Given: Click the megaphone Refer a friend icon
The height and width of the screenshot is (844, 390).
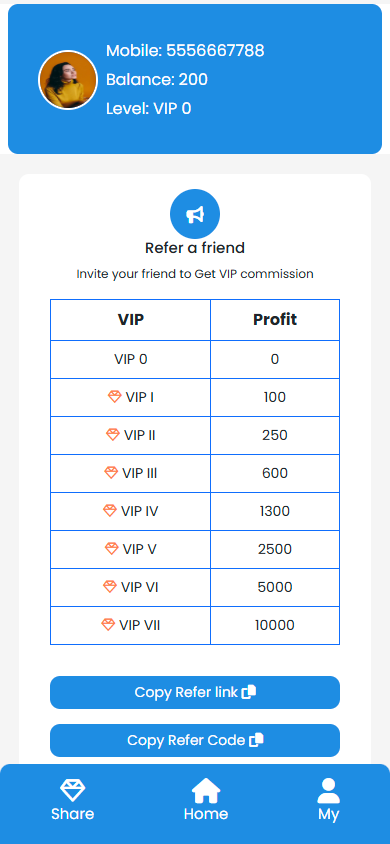Looking at the screenshot, I should pyautogui.click(x=195, y=214).
